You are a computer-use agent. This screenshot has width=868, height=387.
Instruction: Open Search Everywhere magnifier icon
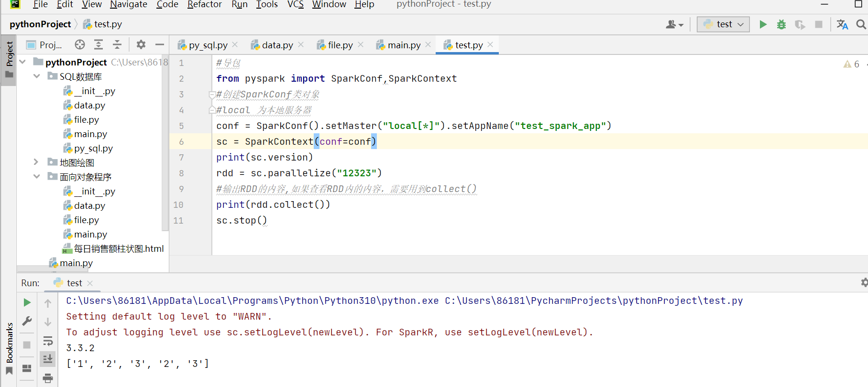tap(861, 24)
